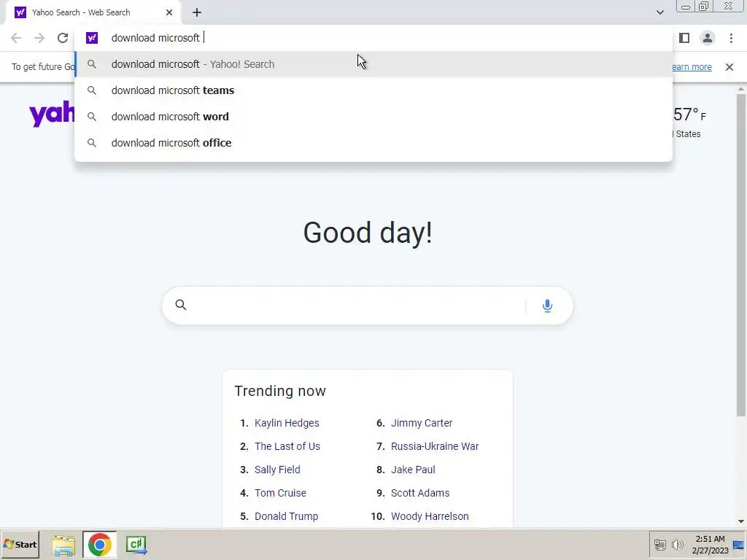This screenshot has height=560, width=747.
Task: Open trending topic The Last of Us
Action: (287, 446)
